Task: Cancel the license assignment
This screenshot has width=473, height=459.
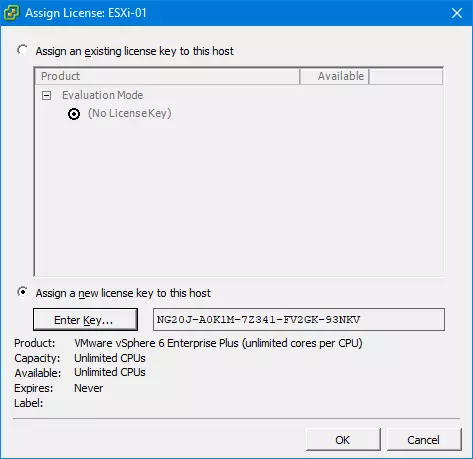Action: coord(424,440)
